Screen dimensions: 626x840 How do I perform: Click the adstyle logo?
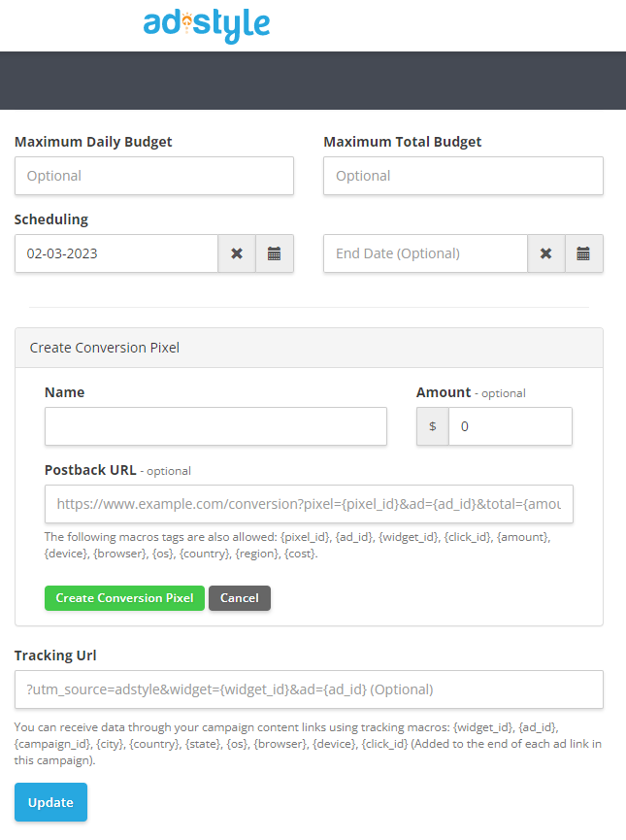tap(206, 25)
